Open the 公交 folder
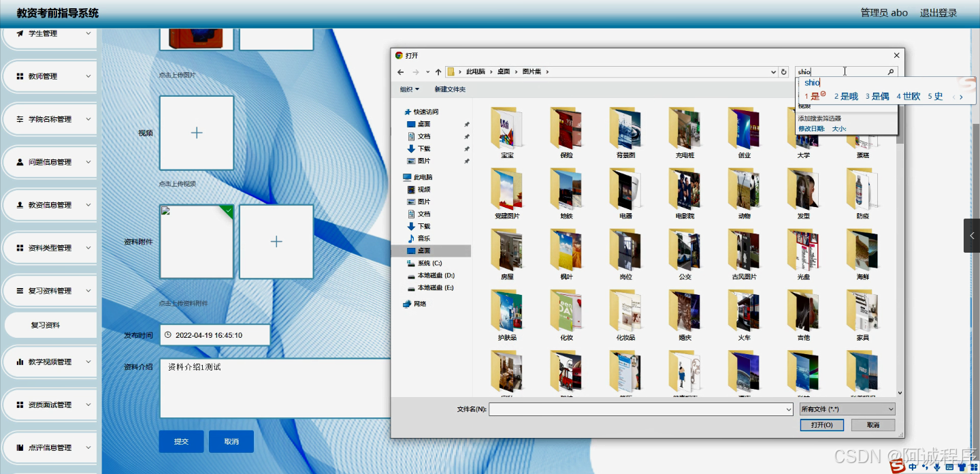The height and width of the screenshot is (474, 980). pyautogui.click(x=685, y=255)
